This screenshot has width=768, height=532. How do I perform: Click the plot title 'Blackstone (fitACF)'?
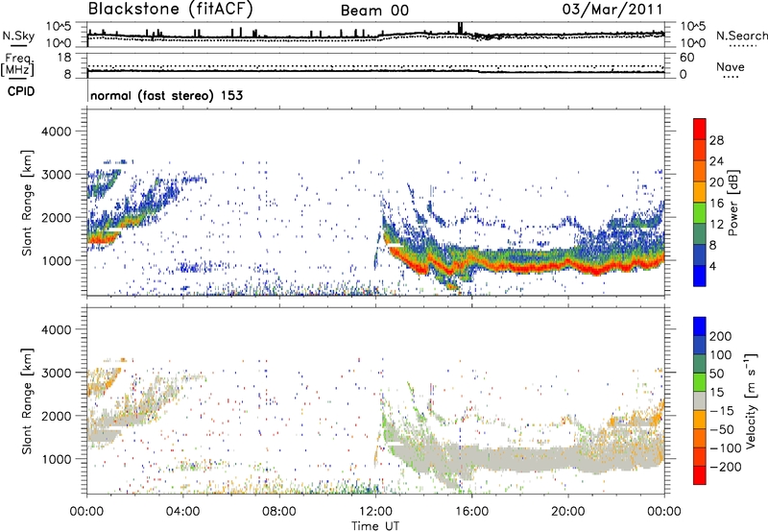point(170,9)
